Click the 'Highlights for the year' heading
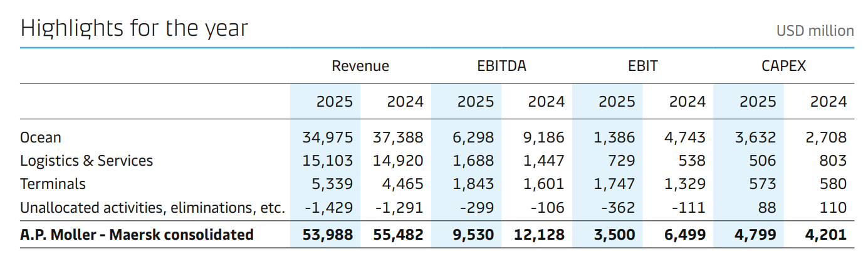868x263 pixels. (134, 29)
